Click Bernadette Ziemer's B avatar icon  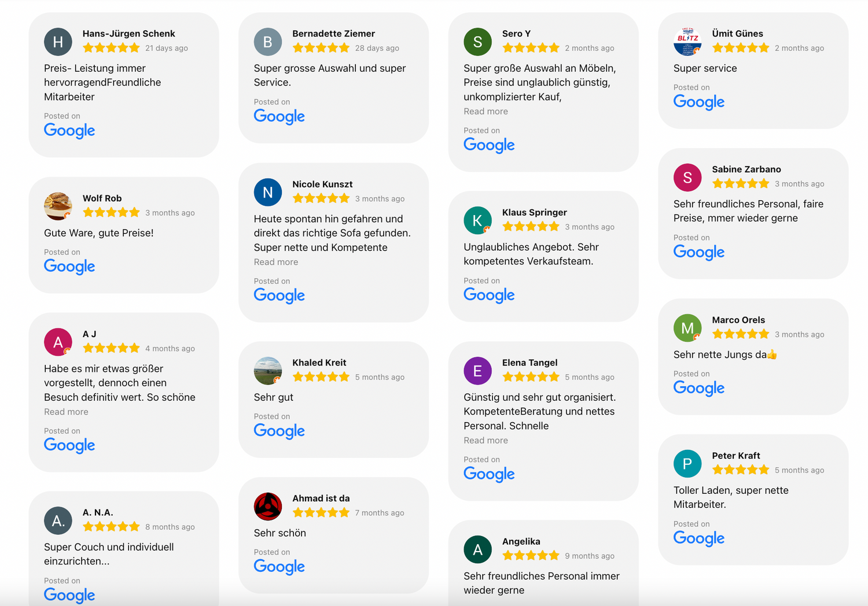(x=268, y=42)
